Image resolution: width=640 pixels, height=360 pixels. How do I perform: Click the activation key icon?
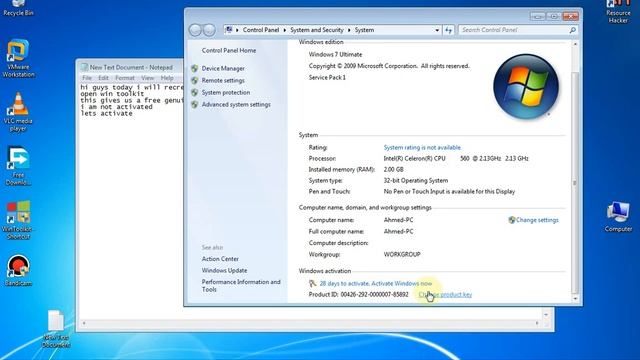313,283
